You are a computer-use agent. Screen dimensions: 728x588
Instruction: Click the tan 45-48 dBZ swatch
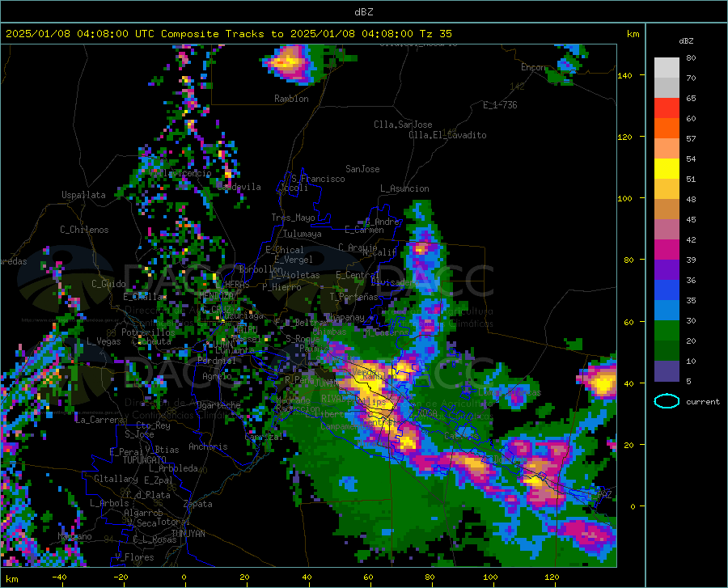(x=667, y=209)
